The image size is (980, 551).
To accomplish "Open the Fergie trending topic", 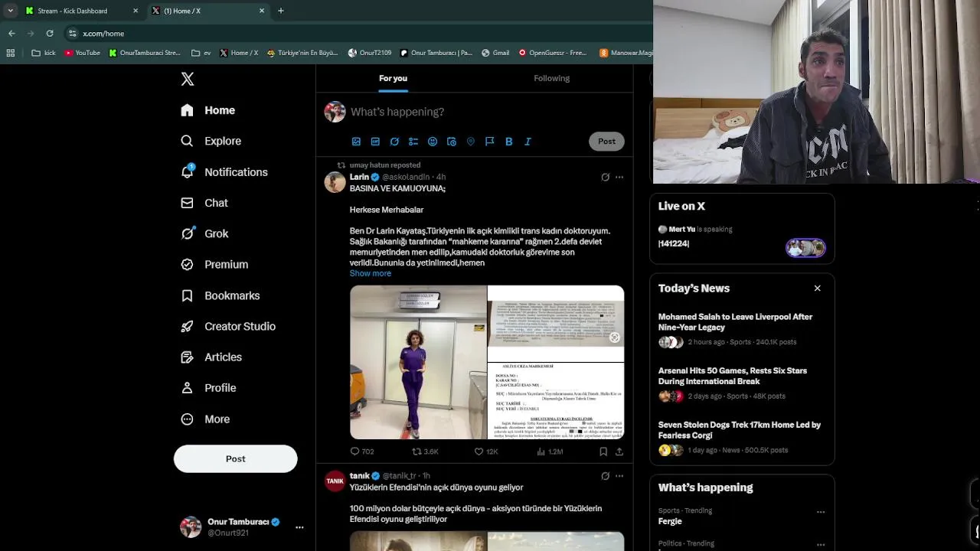I will [x=670, y=521].
